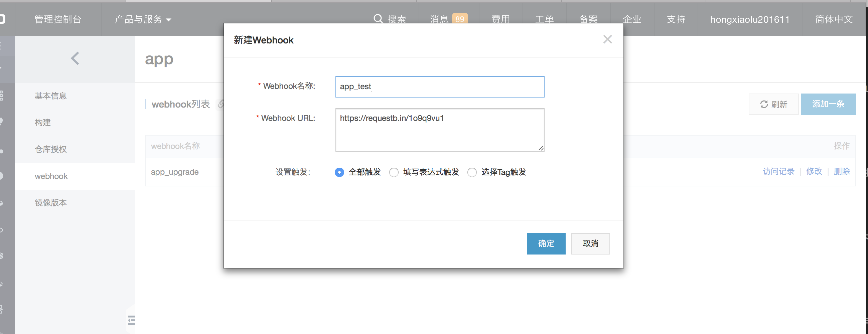Screen dimensions: 868x334
Task: Confirm with the 确定 button
Action: (x=546, y=243)
